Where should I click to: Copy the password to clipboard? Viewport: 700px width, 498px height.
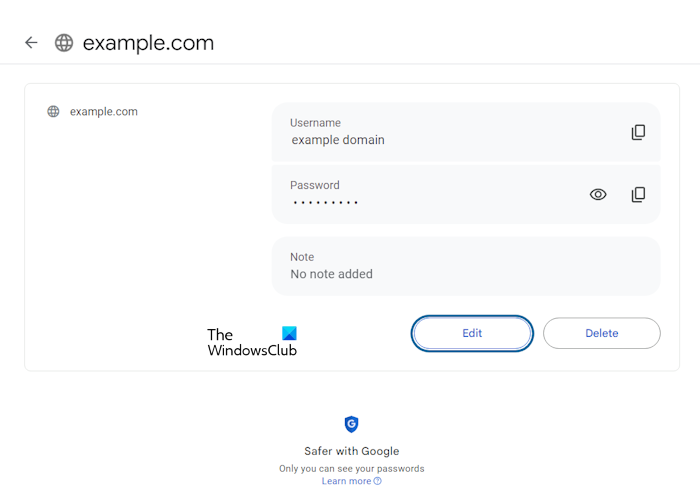[638, 195]
